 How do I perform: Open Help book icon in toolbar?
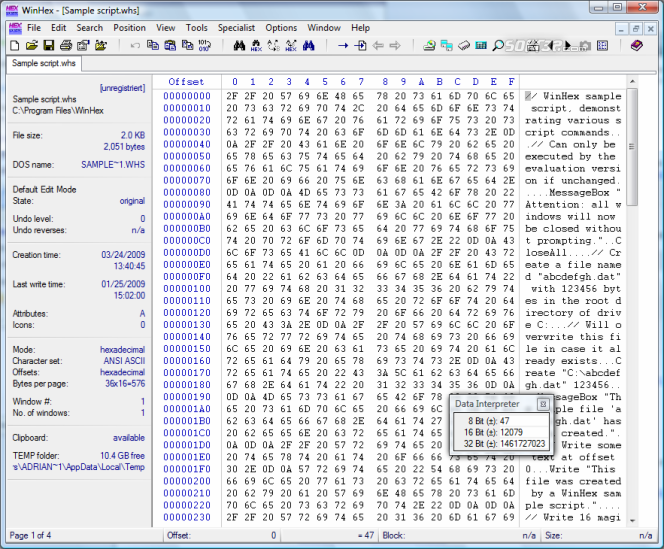click(636, 45)
